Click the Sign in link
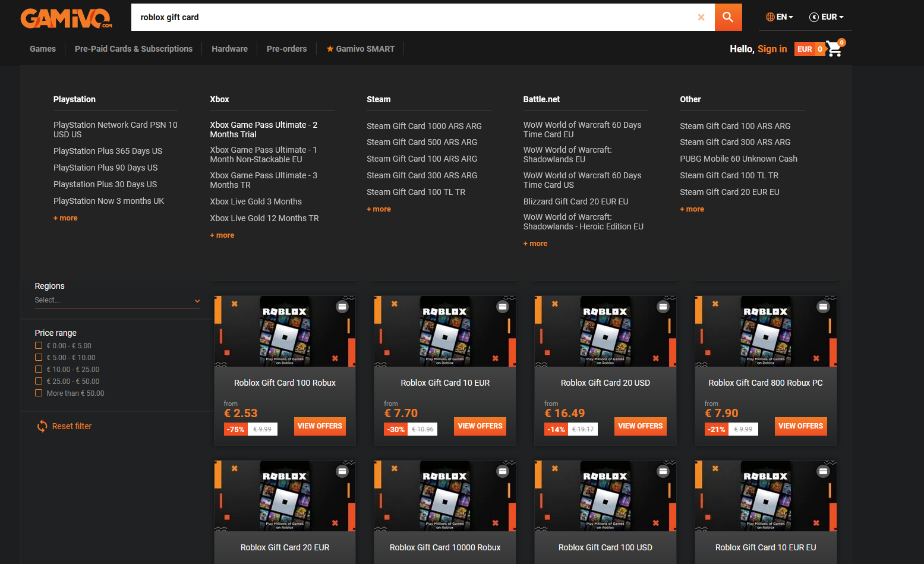The image size is (924, 564). click(772, 49)
